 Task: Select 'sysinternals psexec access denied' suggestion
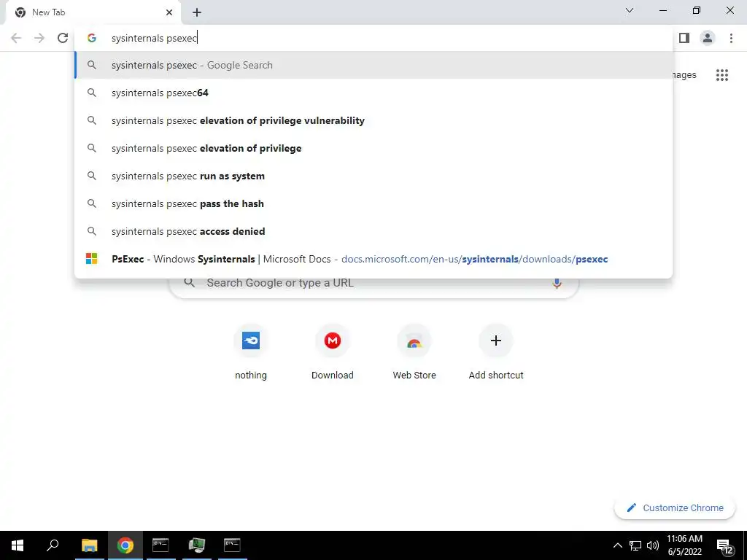[373, 231]
